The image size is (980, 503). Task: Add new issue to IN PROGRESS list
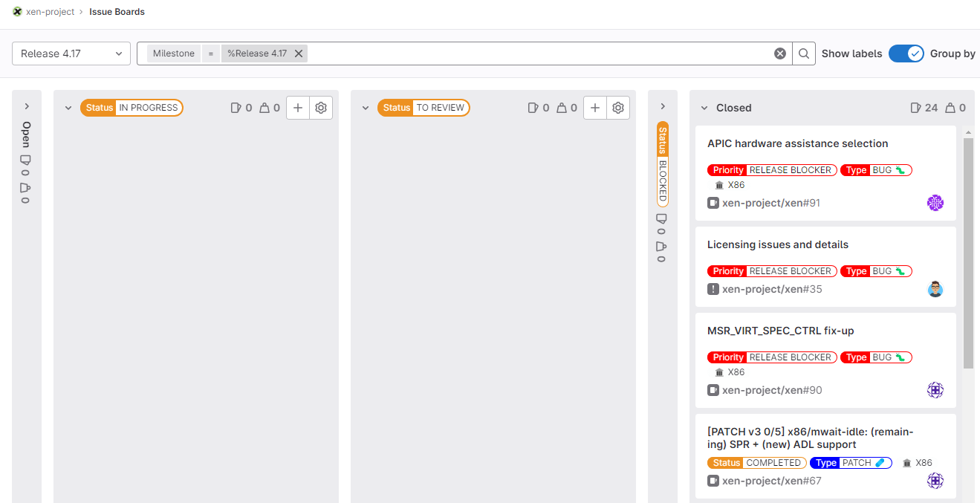click(298, 108)
